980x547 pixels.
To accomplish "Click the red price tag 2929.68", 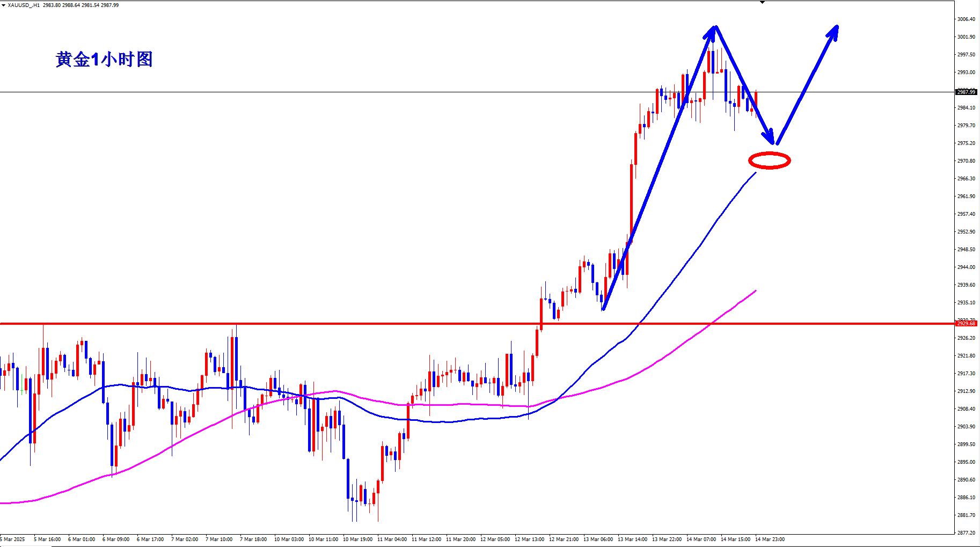I will [x=966, y=324].
